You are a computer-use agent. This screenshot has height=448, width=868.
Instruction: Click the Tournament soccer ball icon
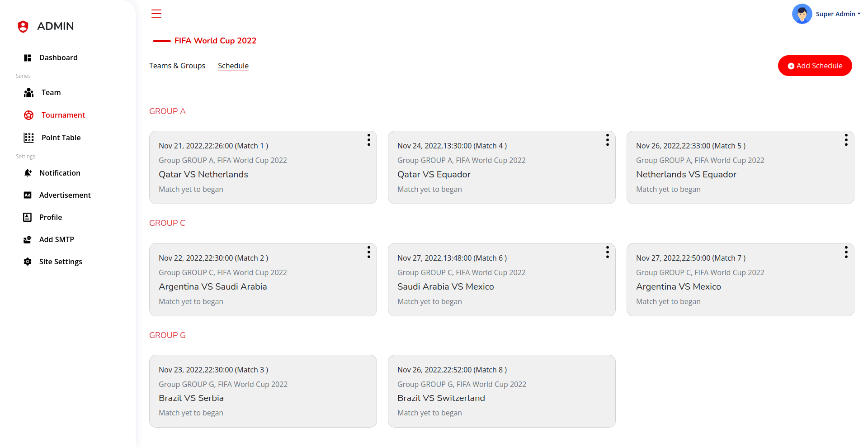point(29,115)
